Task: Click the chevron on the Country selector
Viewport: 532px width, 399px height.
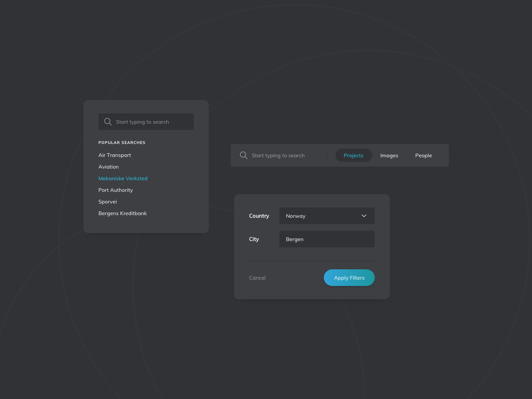Action: click(364, 216)
